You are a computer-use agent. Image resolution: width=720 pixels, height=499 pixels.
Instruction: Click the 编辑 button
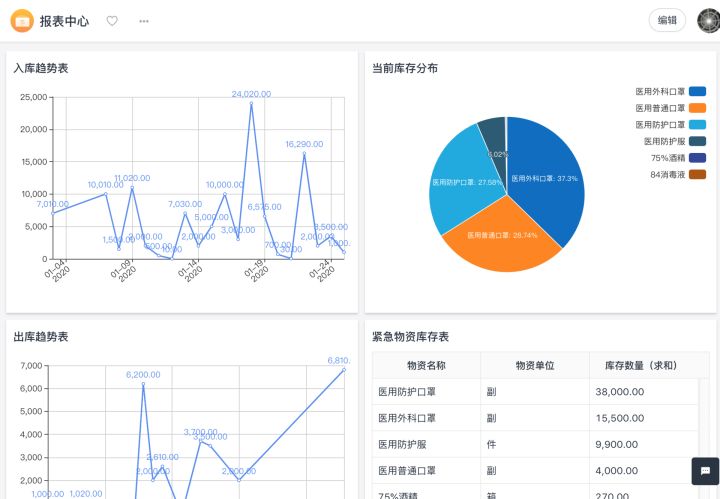[x=667, y=20]
